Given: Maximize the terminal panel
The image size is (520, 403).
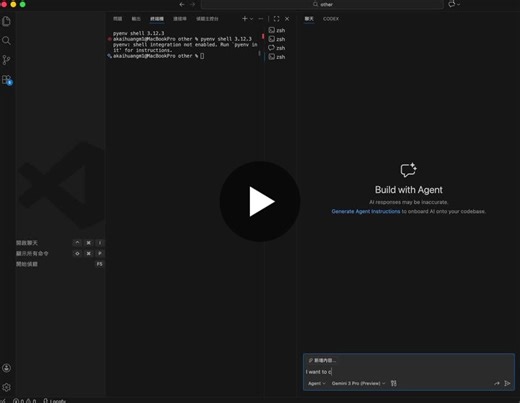Looking at the screenshot, I should [x=276, y=19].
